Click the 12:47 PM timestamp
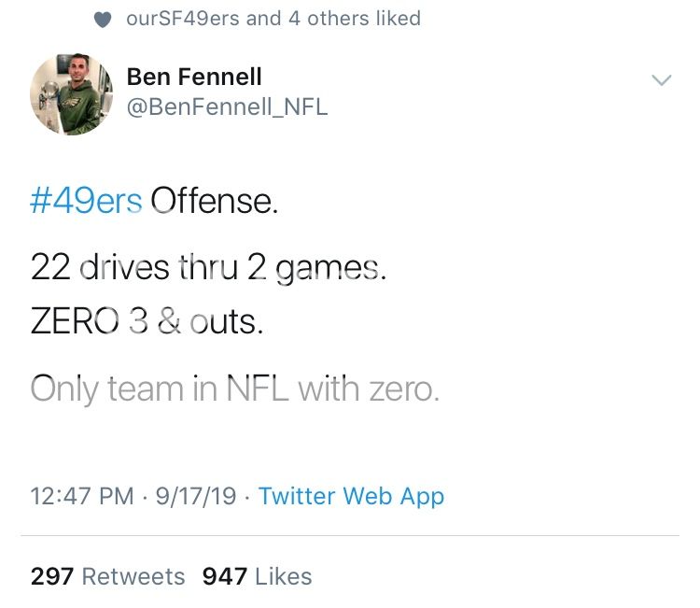 (82, 496)
